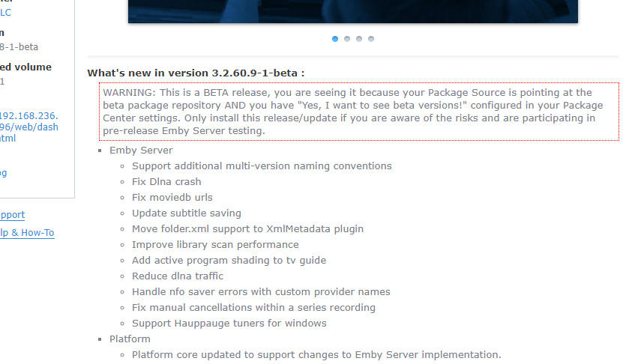The height and width of the screenshot is (364, 623).
Task: Switch to the third slideshow dot
Action: tap(359, 39)
